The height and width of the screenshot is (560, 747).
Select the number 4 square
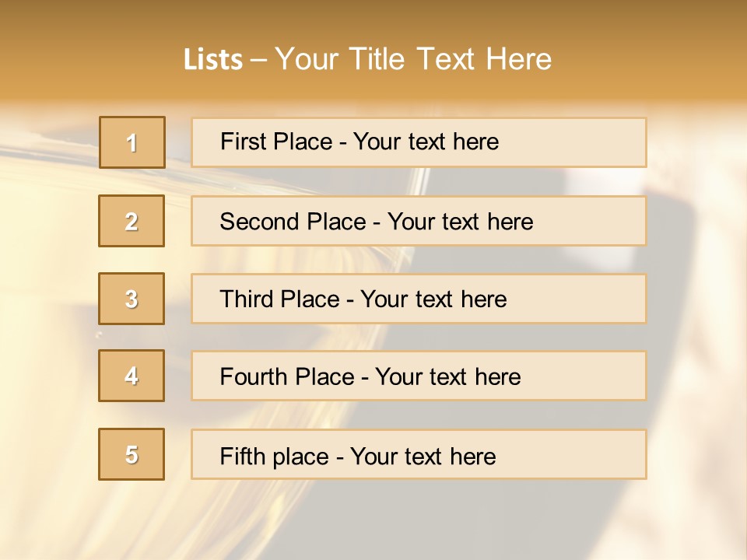click(x=132, y=376)
